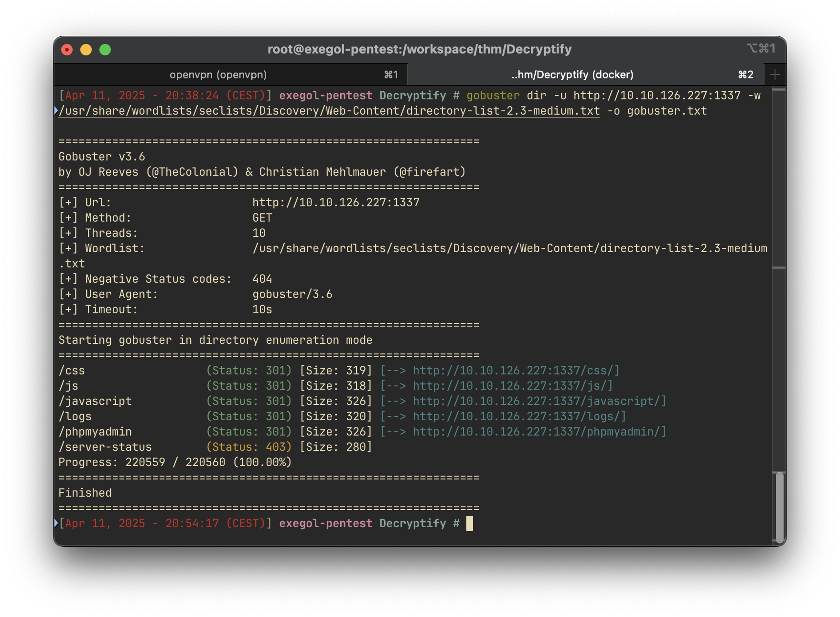Click the Negative Status codes value 404
Image resolution: width=840 pixels, height=617 pixels.
pos(262,279)
